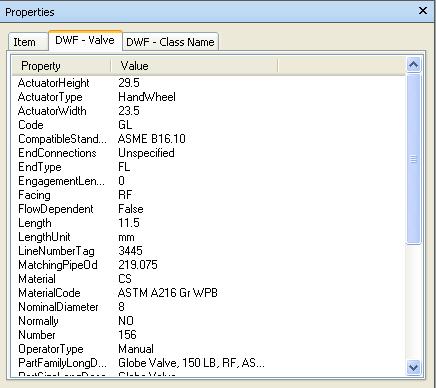Click the value 29.5

click(x=129, y=83)
